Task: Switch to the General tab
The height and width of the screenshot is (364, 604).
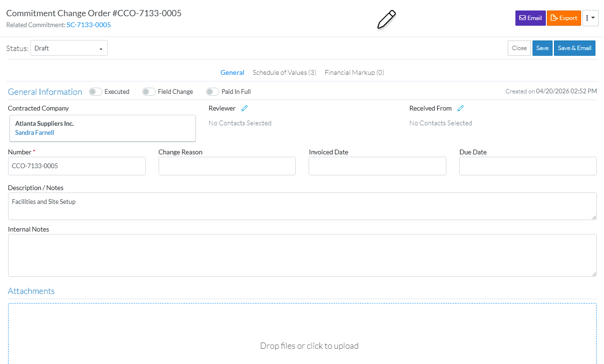Action: pyautogui.click(x=232, y=72)
